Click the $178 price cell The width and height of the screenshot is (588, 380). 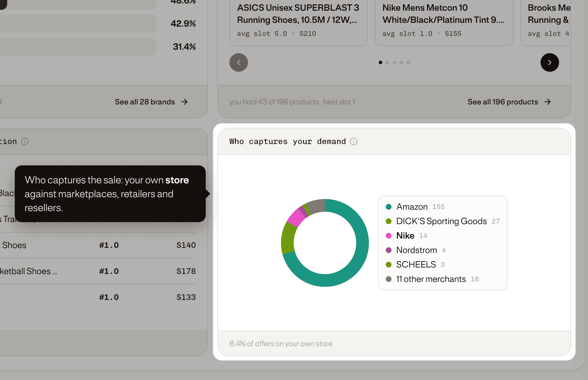[186, 271]
